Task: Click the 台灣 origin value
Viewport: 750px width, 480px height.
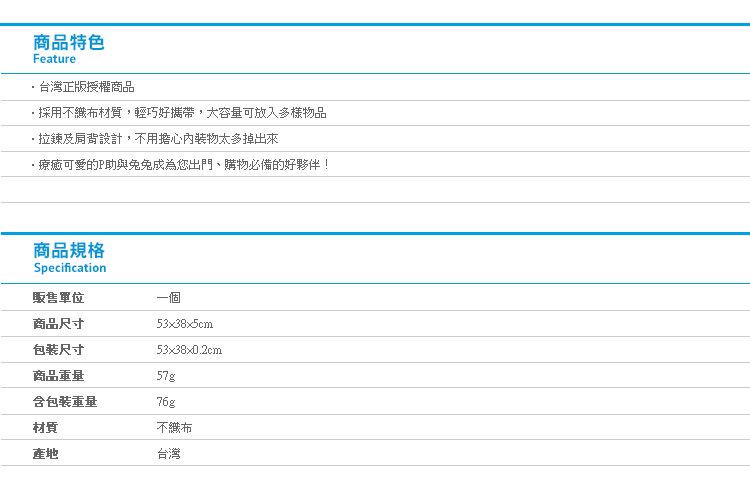Action: 168,454
